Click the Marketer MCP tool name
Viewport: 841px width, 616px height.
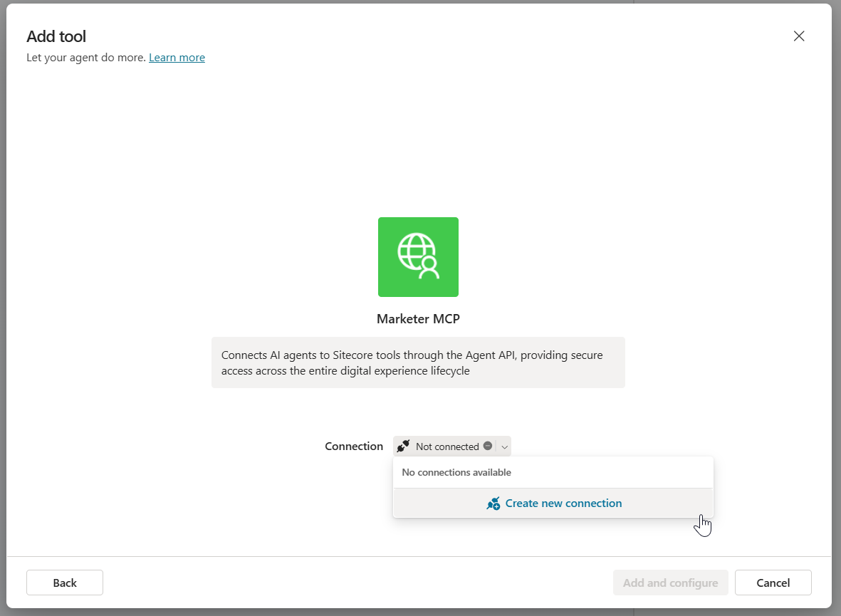coord(418,319)
